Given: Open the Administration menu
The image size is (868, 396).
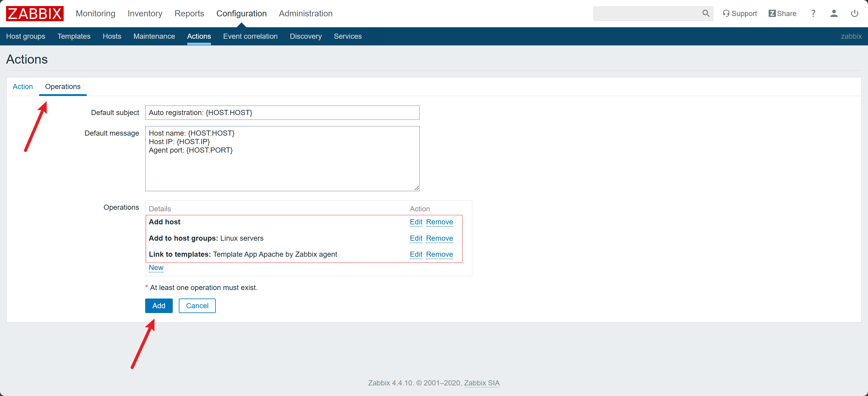Looking at the screenshot, I should 305,13.
